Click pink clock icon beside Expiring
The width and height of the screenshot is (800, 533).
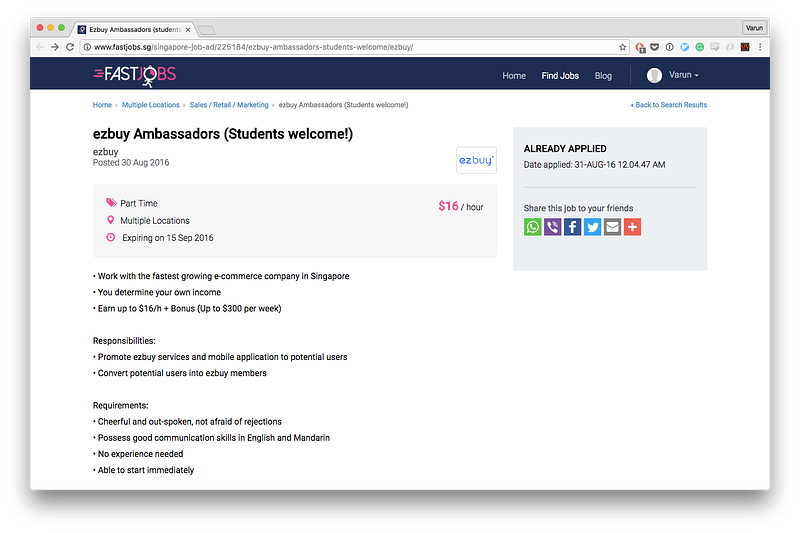tap(111, 237)
